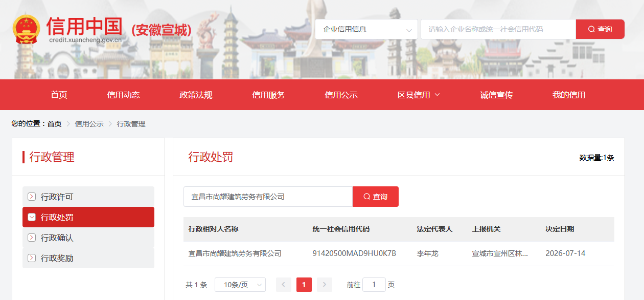Click the 数据量:1条 count label
Viewport: 644px width, 300px height.
point(596,158)
